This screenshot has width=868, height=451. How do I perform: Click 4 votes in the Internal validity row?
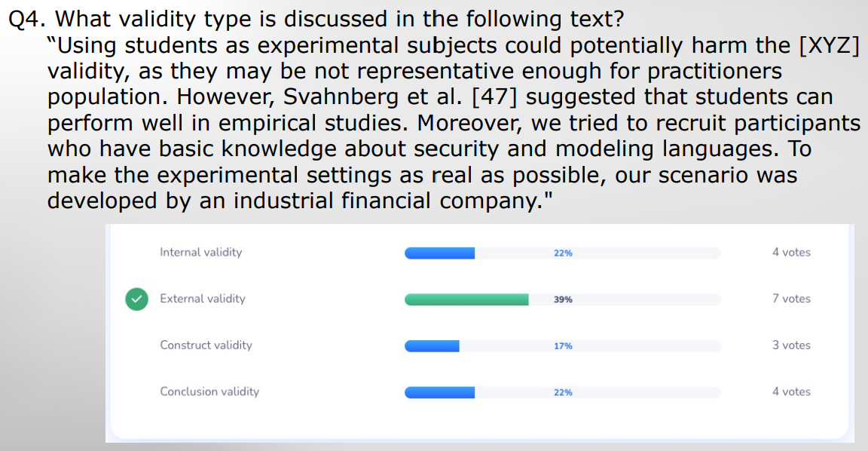tap(791, 253)
